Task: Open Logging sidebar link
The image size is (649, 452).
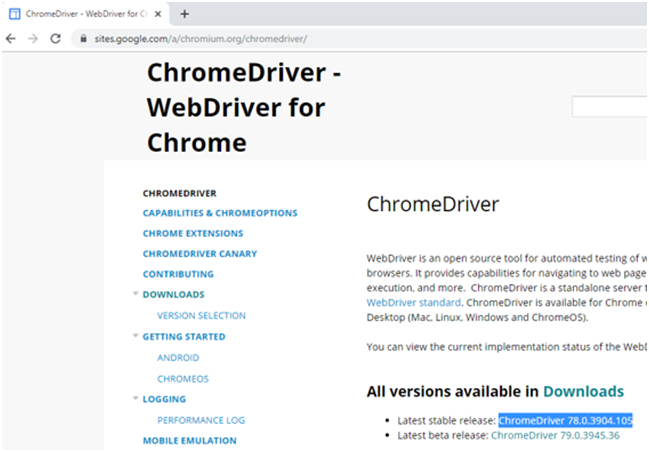Action: tap(164, 399)
